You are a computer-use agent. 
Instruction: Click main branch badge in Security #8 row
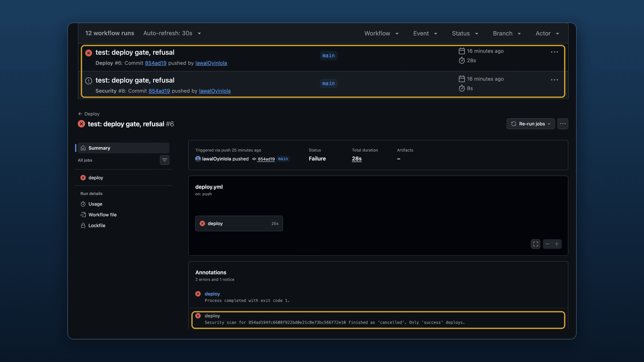click(328, 83)
